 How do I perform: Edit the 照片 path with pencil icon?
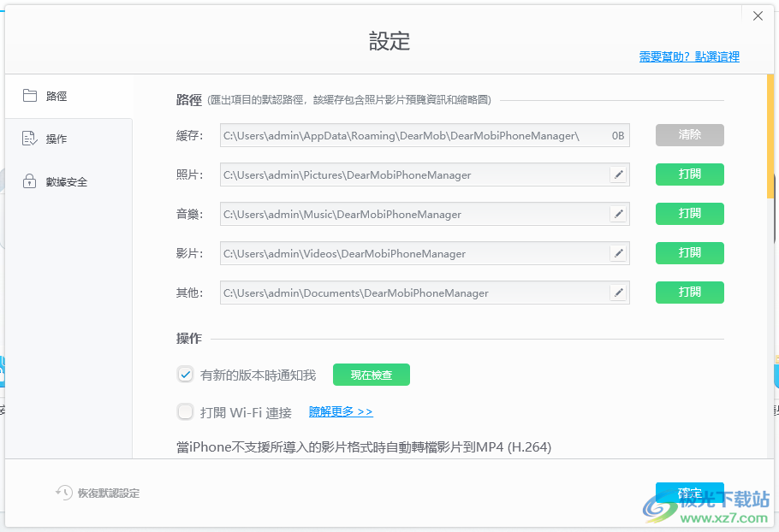coord(619,174)
